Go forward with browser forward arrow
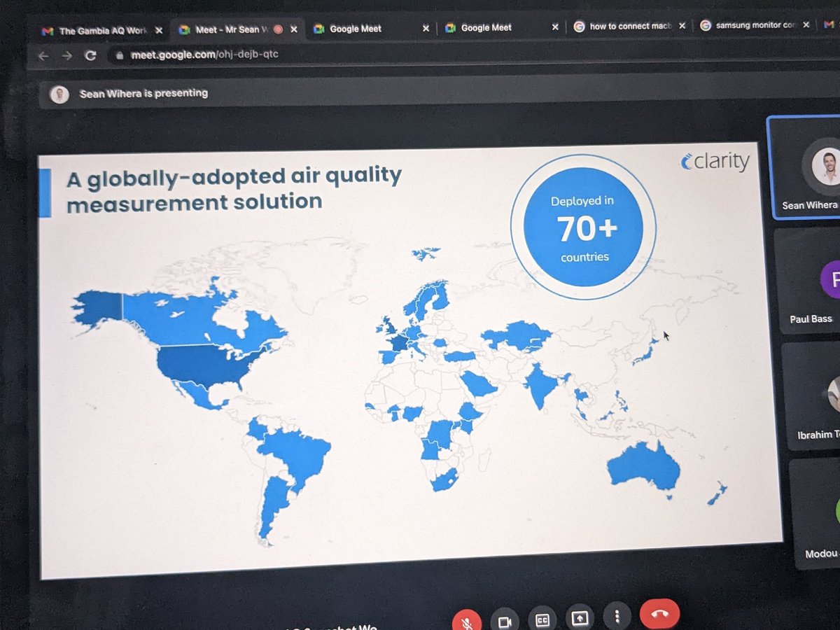 pyautogui.click(x=66, y=56)
